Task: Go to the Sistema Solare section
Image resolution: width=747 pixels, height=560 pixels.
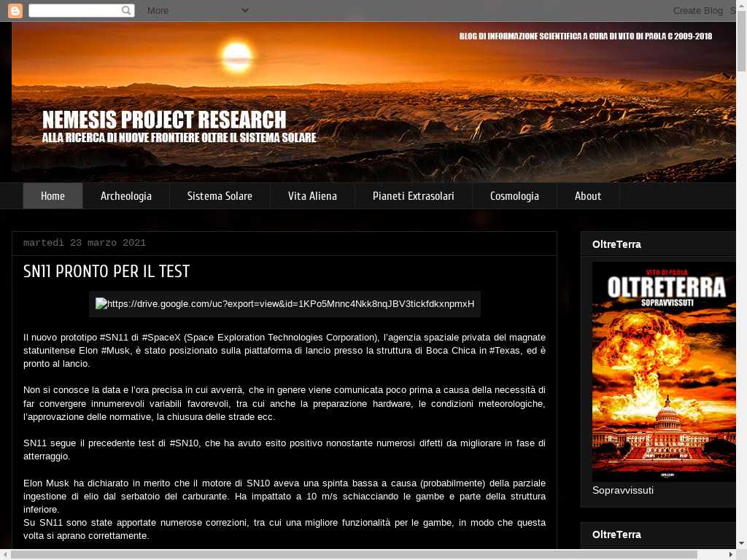Action: click(x=220, y=196)
